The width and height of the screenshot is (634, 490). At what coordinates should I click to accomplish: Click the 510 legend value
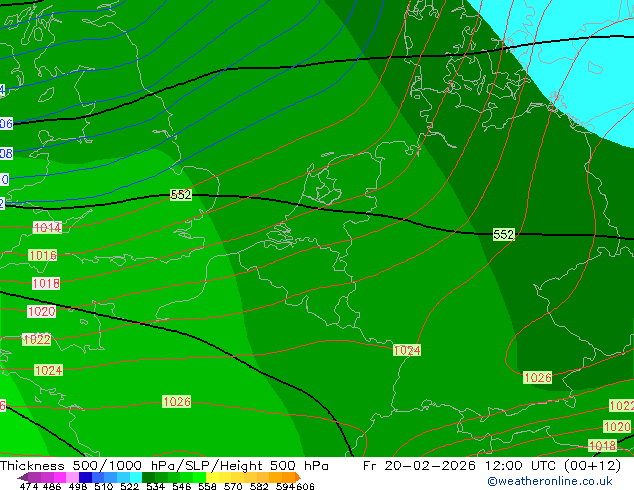point(104,486)
